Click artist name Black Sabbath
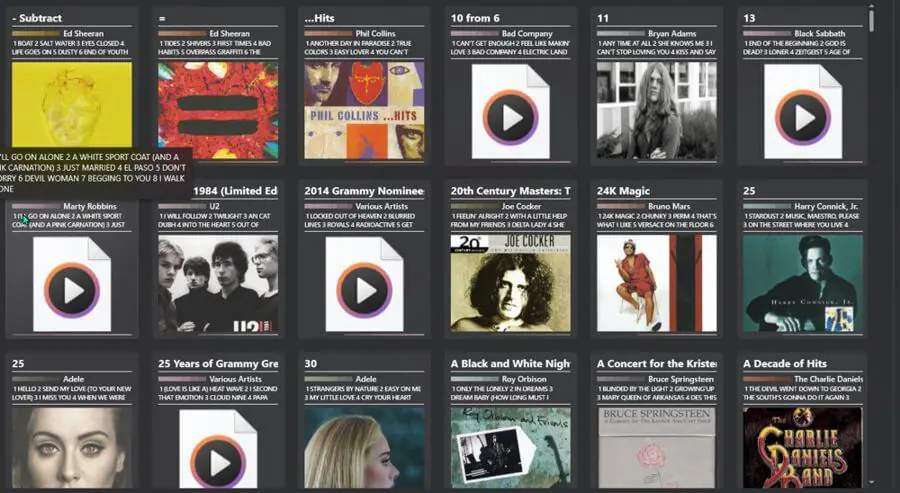 (820, 33)
